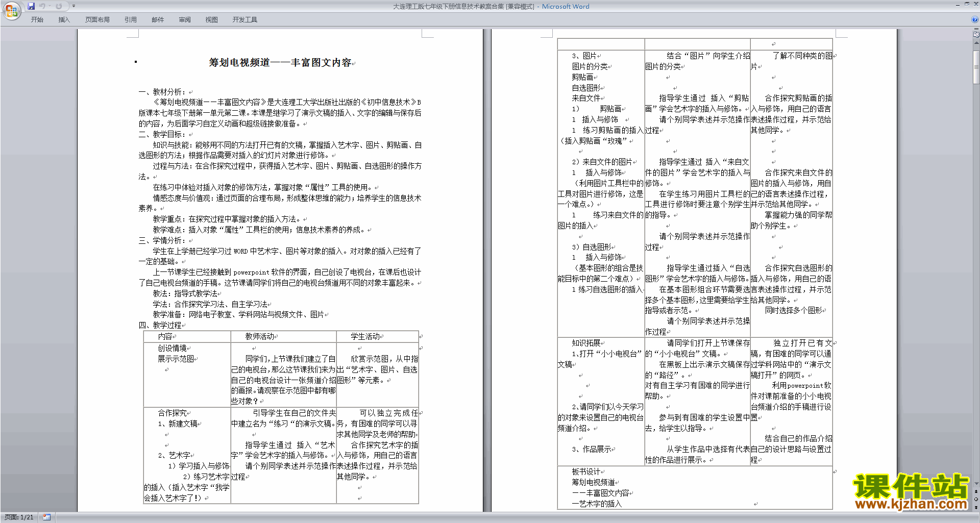Click the line 教法:指导式教学法
980x523 pixels.
[185, 293]
